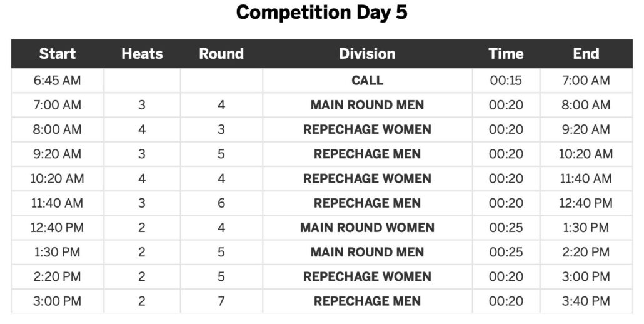The height and width of the screenshot is (324, 644).
Task: Click REPECHAGE WOMEN in the 8:00 AM row
Action: point(367,129)
